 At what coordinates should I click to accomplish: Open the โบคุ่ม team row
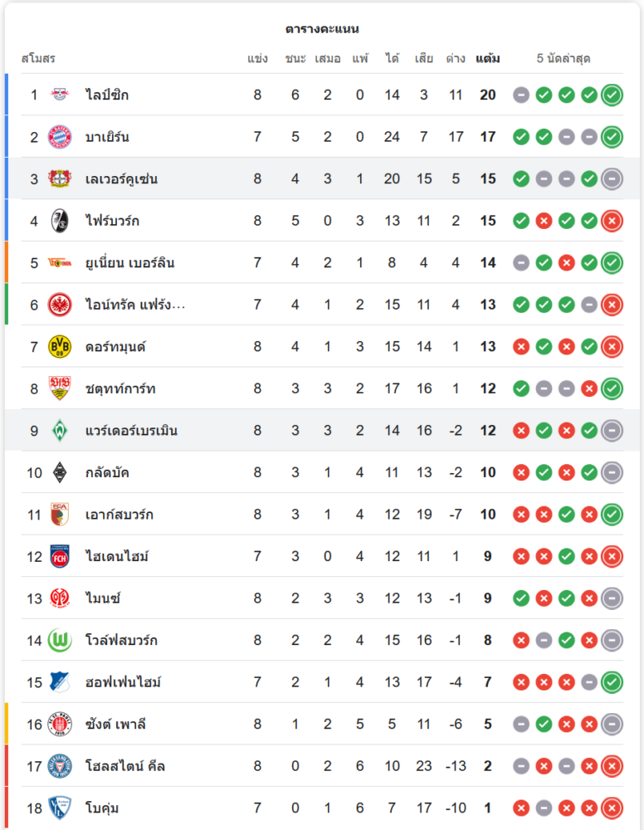[x=102, y=808]
